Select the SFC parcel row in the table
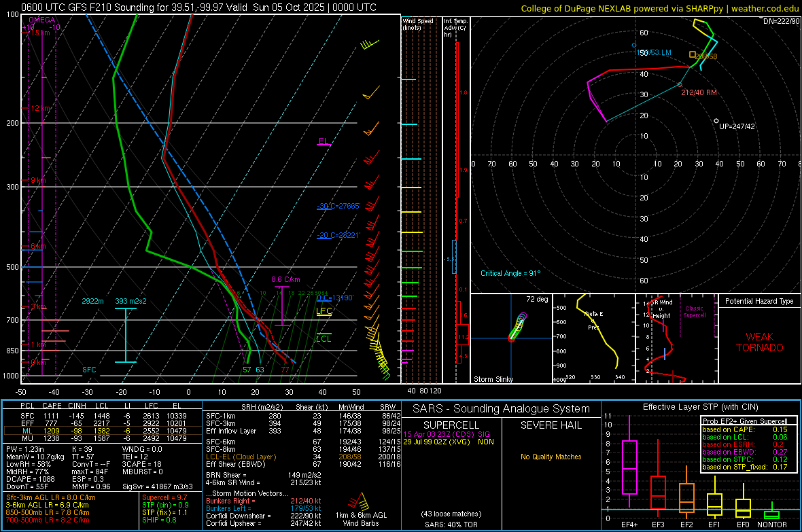Image resolution: width=802 pixels, height=532 pixels. tap(103, 416)
